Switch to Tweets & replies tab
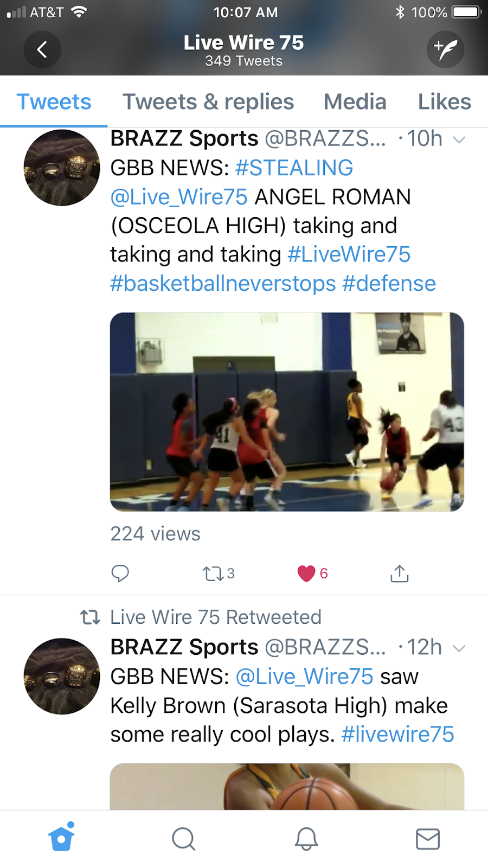Screen dimensions: 488x868 [x=208, y=102]
